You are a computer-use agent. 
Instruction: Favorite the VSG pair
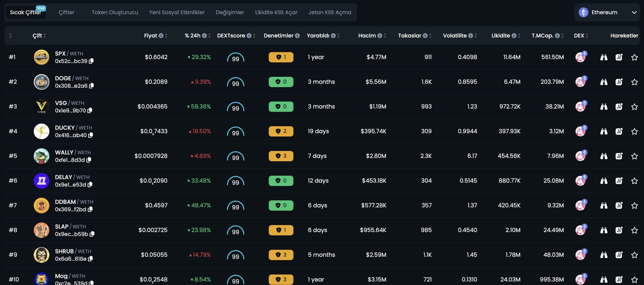(x=634, y=107)
